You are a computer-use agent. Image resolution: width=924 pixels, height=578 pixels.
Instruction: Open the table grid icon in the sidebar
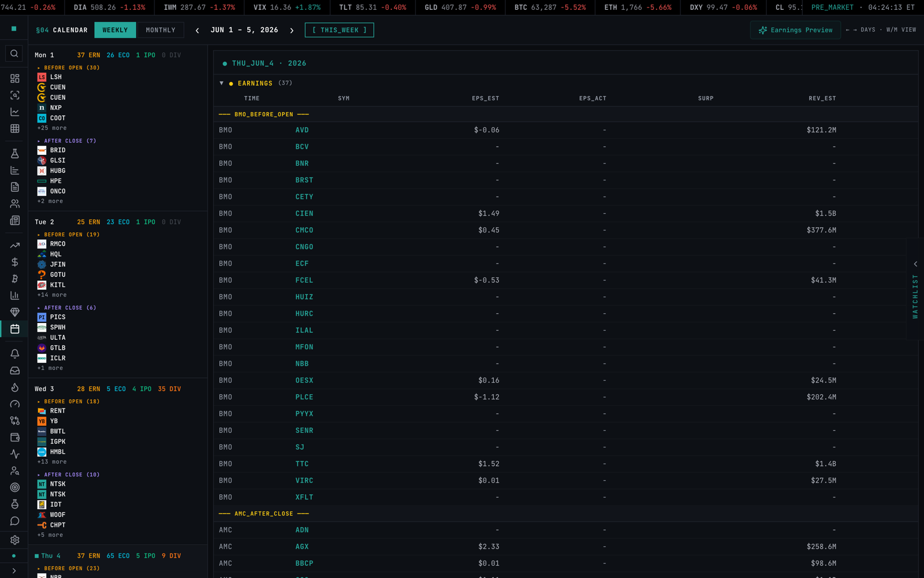click(14, 128)
